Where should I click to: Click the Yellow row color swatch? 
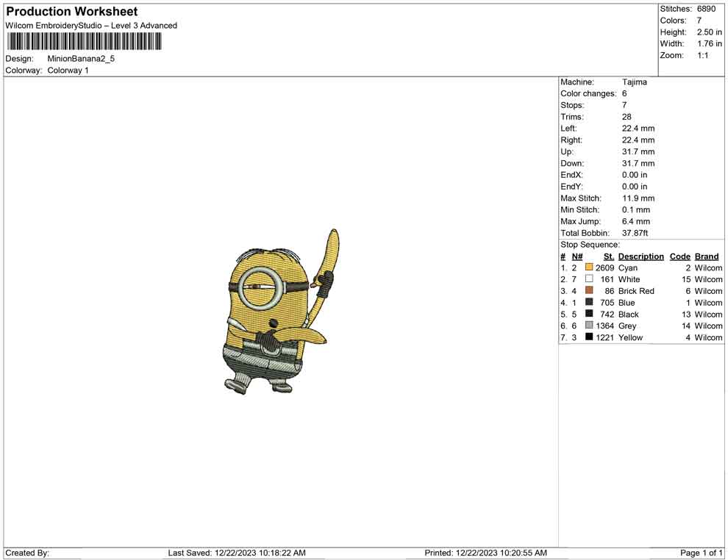click(x=589, y=337)
